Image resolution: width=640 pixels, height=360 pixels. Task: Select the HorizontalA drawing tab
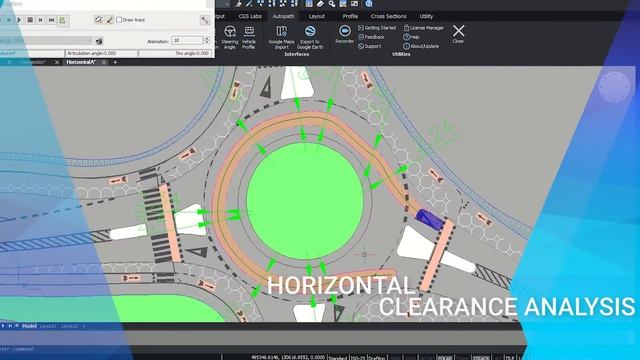81,62
